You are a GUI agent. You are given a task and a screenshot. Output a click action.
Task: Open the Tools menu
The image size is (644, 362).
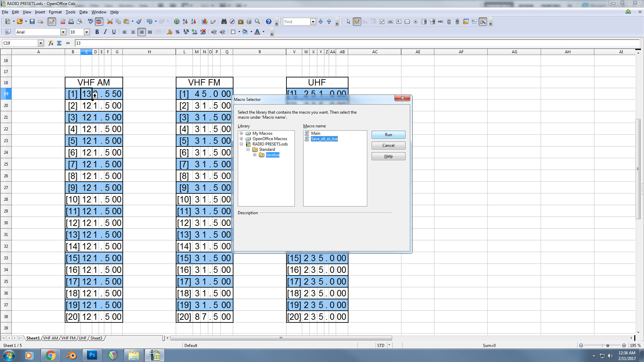(x=70, y=12)
